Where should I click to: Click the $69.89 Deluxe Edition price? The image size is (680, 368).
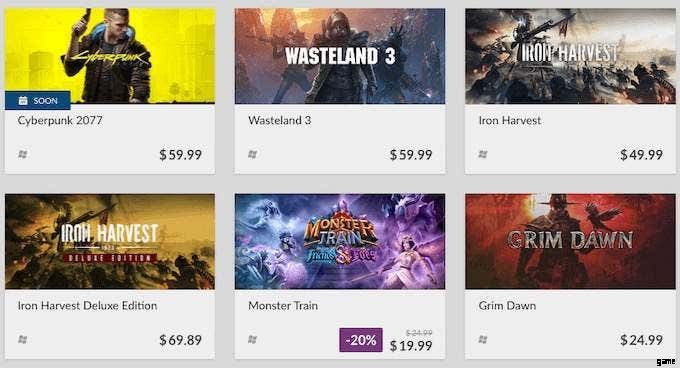[180, 340]
